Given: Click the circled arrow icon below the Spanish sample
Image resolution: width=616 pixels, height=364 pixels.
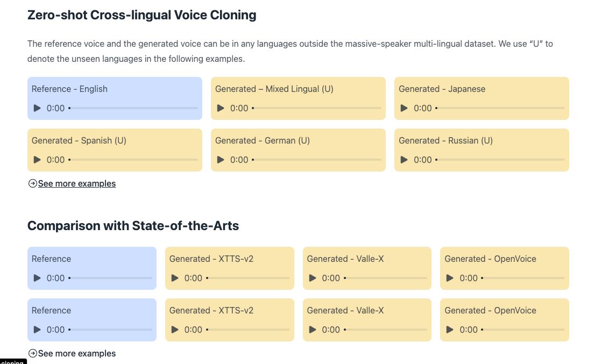Looking at the screenshot, I should [x=33, y=183].
